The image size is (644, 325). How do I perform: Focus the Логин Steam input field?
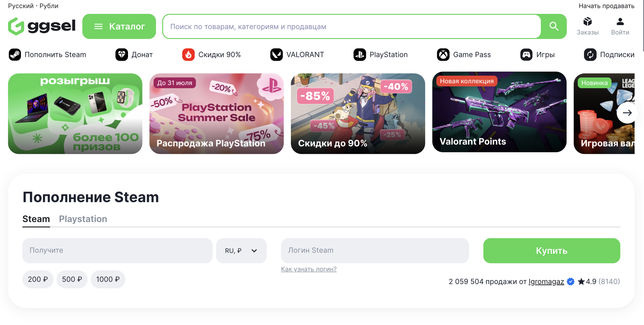point(375,251)
